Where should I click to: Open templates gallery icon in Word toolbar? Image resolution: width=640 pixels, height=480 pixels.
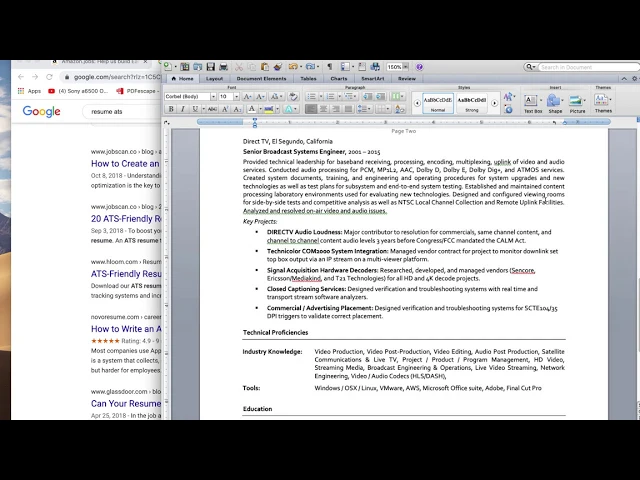point(184,67)
